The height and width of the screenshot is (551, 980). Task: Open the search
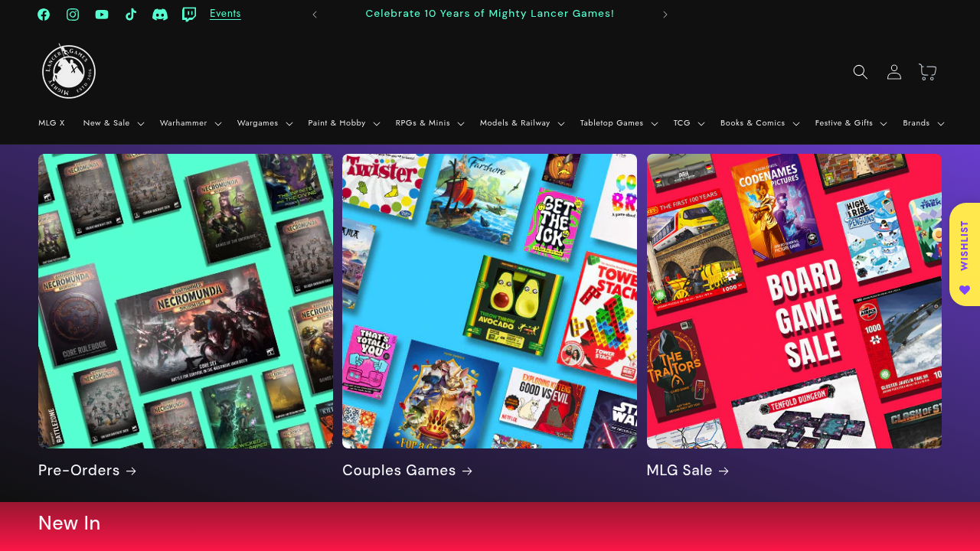pyautogui.click(x=861, y=72)
